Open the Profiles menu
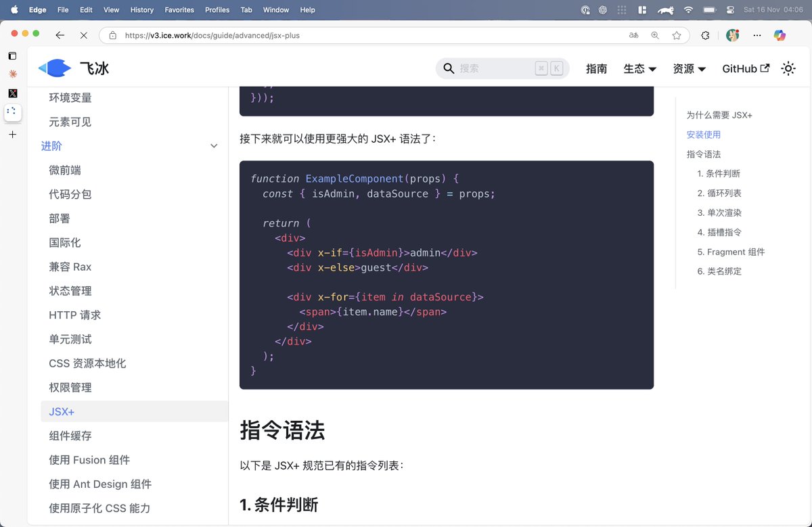The image size is (812, 527). [x=217, y=10]
